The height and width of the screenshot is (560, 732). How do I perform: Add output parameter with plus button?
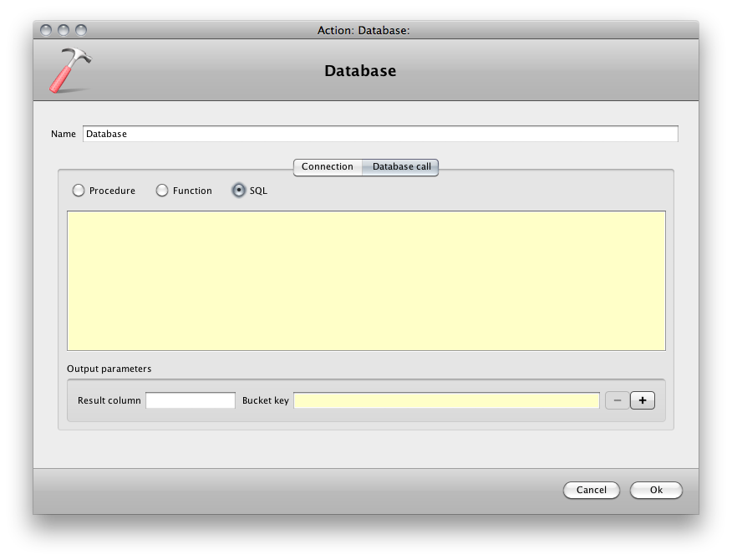[643, 400]
